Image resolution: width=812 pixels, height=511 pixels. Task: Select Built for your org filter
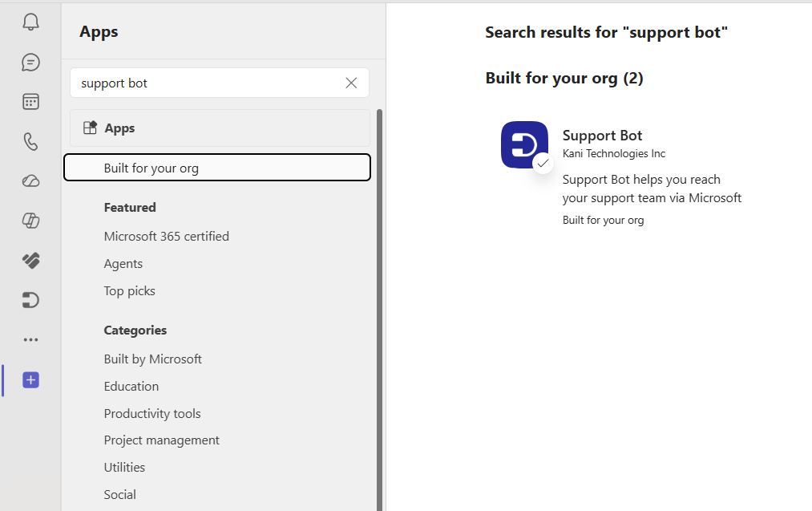pyautogui.click(x=217, y=168)
